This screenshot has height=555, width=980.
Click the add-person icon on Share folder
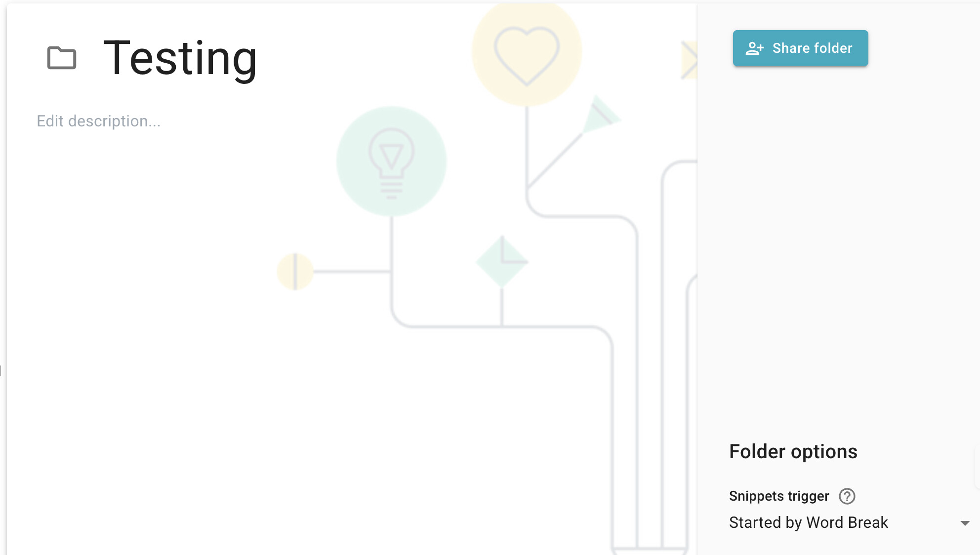(754, 48)
